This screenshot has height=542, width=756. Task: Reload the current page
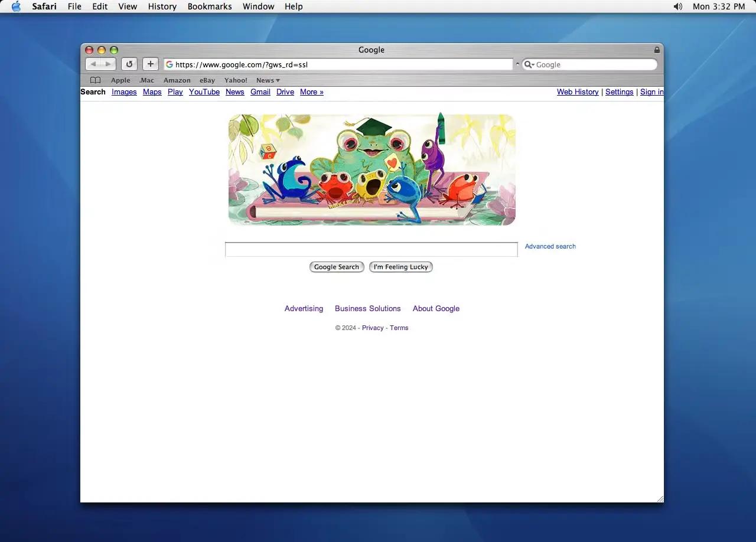129,64
